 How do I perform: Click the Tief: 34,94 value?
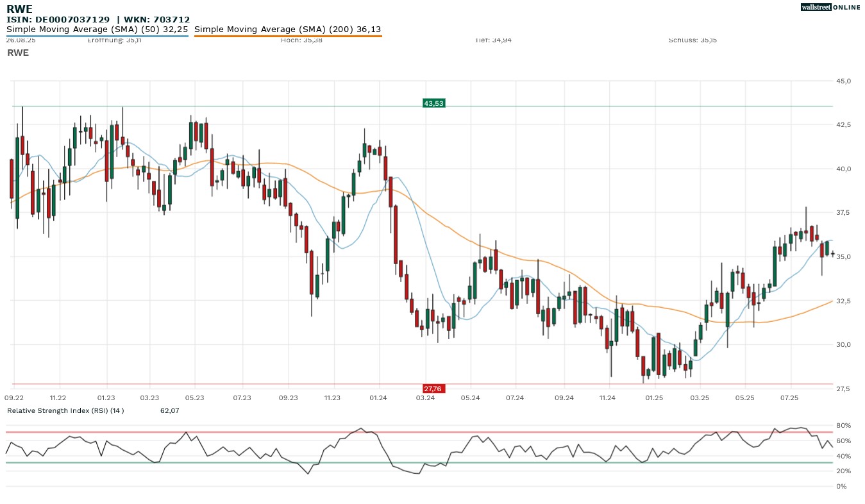click(494, 40)
